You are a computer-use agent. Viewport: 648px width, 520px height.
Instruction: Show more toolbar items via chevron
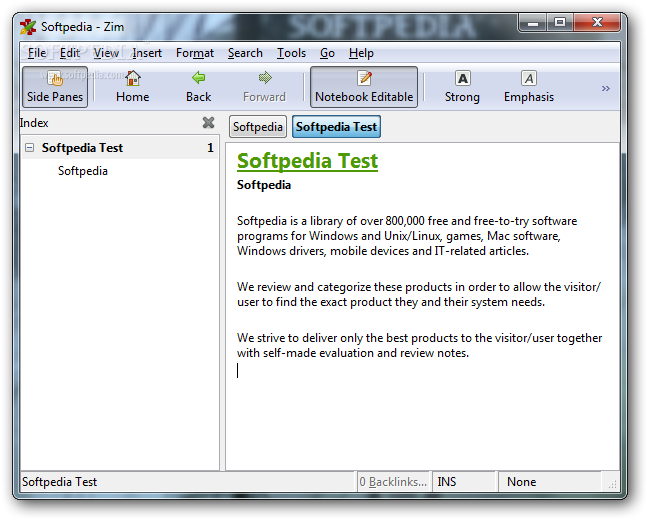click(605, 88)
